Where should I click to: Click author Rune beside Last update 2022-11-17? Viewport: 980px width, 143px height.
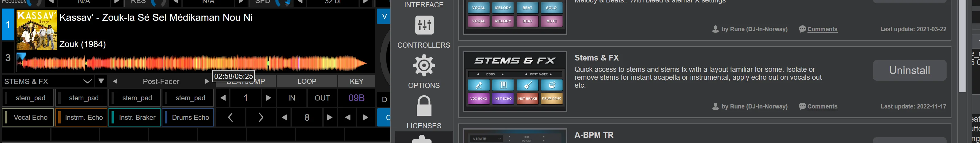click(x=754, y=107)
